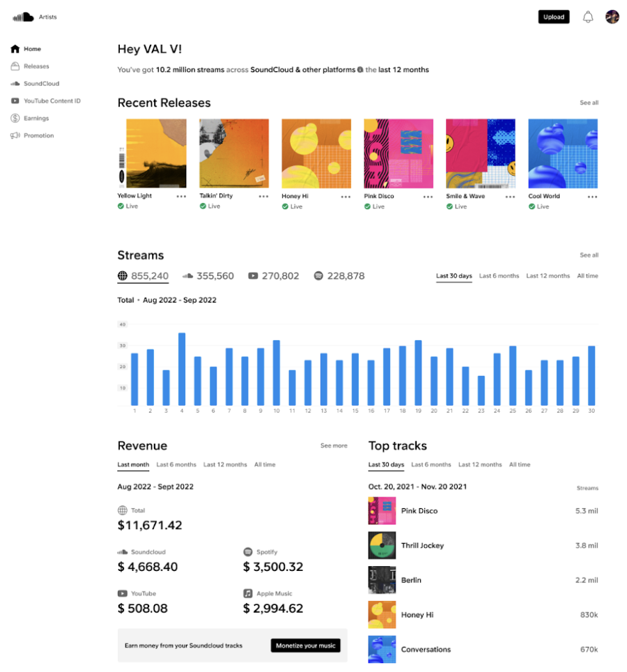Click See all next to Recent Releases
Viewport: 627px width, 672px height.
pos(589,102)
